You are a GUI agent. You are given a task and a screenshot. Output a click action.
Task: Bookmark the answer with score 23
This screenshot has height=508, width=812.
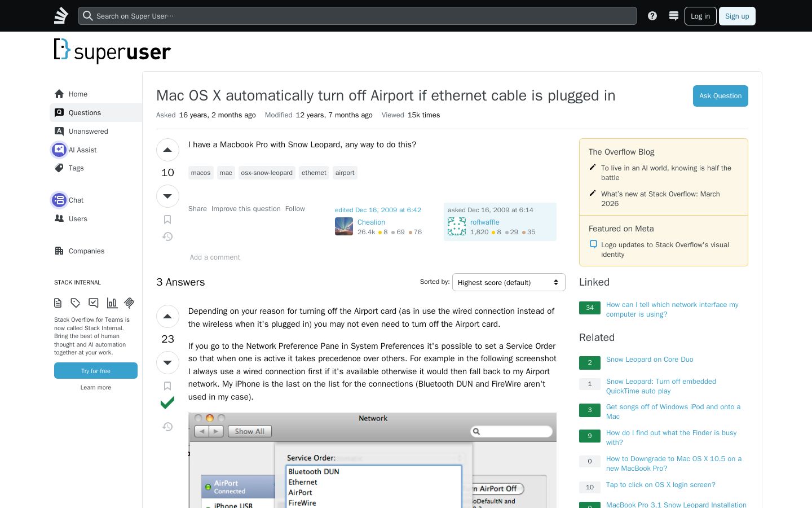tap(167, 386)
